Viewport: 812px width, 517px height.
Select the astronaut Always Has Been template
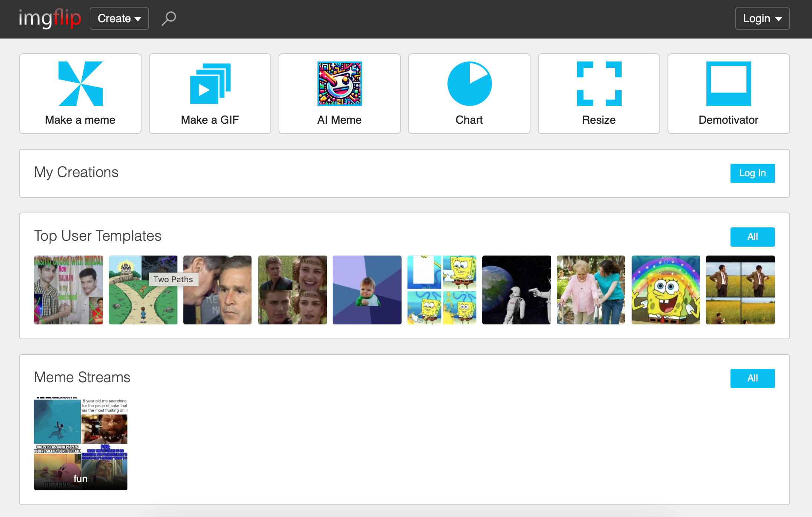[516, 290]
